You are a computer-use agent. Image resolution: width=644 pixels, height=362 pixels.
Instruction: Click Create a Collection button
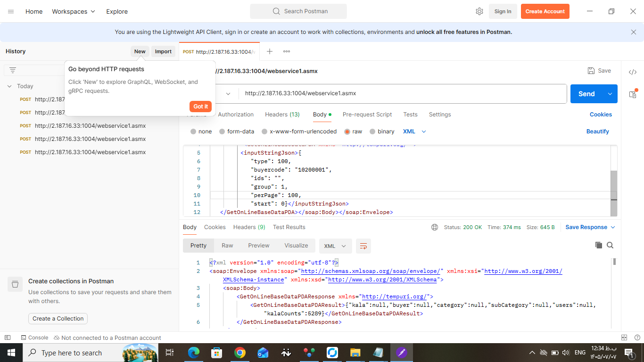click(58, 319)
